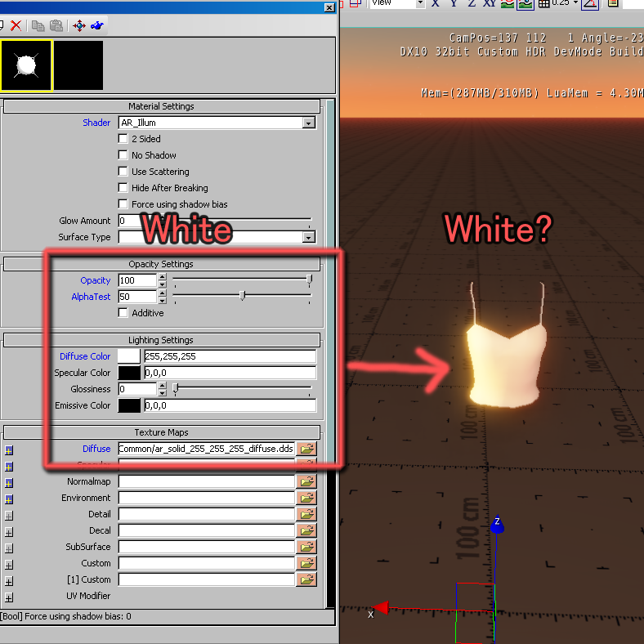Click the Emissive Color value field
Viewport: 644px width, 644px height.
[x=230, y=405]
